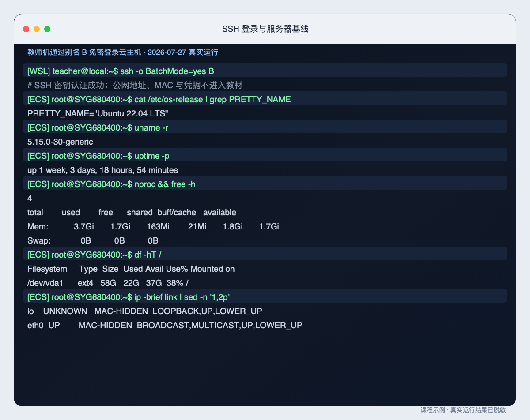Click the 'eth0' interface name
This screenshot has height=420, width=530.
click(35, 326)
